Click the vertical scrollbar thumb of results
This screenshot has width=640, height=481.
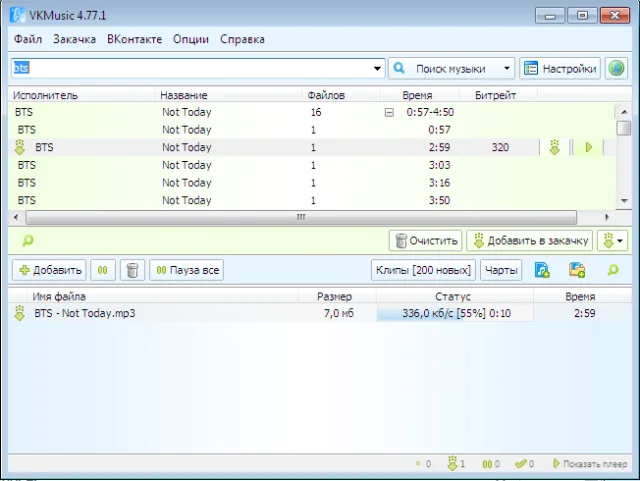[x=624, y=128]
